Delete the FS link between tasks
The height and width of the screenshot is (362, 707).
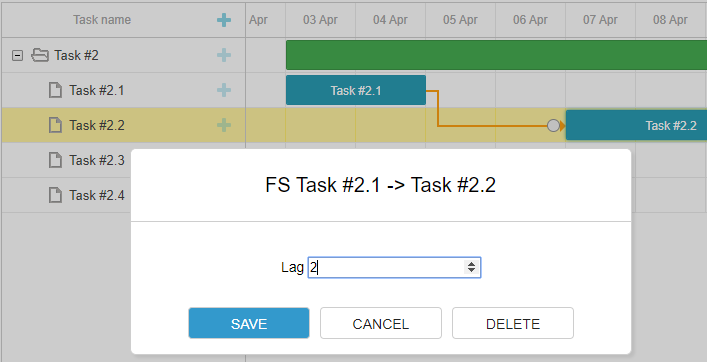click(x=513, y=323)
